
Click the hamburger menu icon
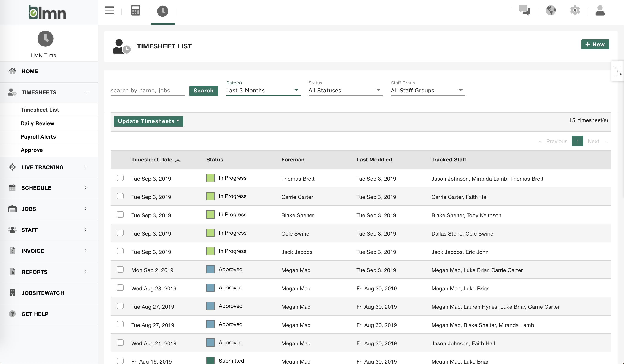[109, 11]
